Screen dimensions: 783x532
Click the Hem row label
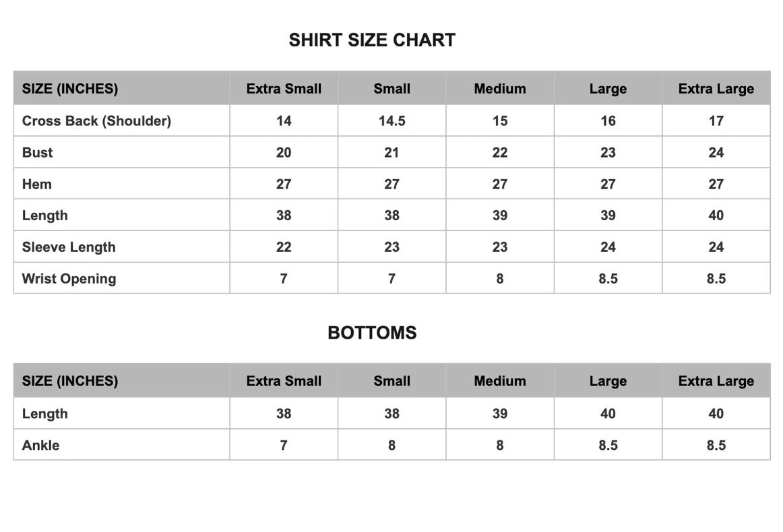click(37, 184)
